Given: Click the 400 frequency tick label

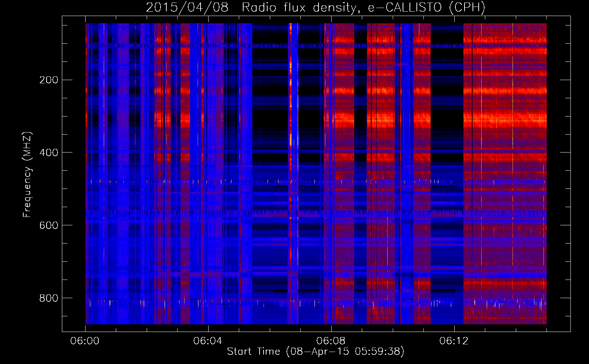Looking at the screenshot, I should (49, 153).
